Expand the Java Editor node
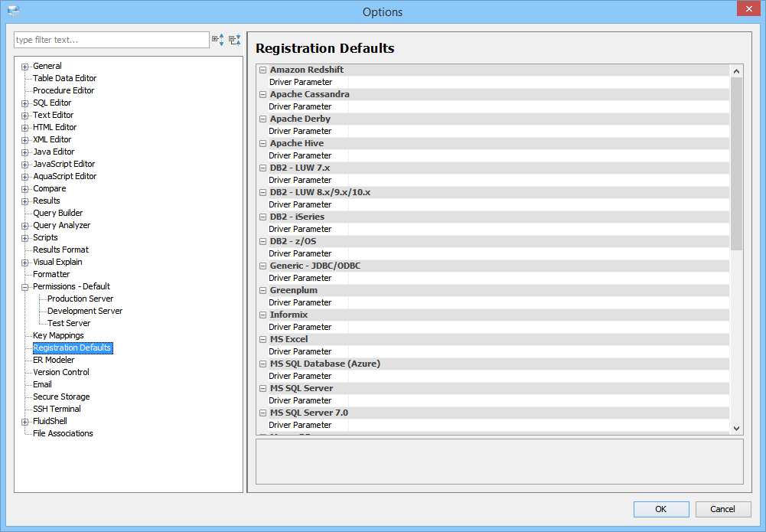Image resolution: width=766 pixels, height=532 pixels. pos(25,152)
